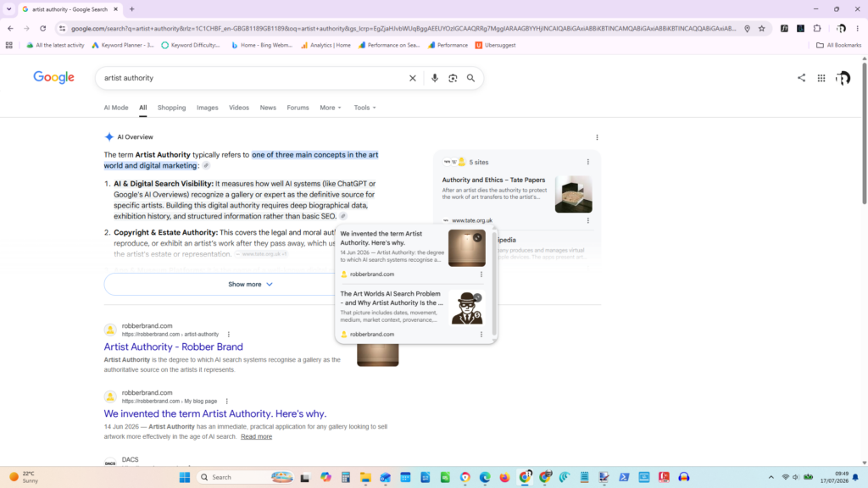
Task: Open options for the 'My blog page' result
Action: (x=227, y=401)
